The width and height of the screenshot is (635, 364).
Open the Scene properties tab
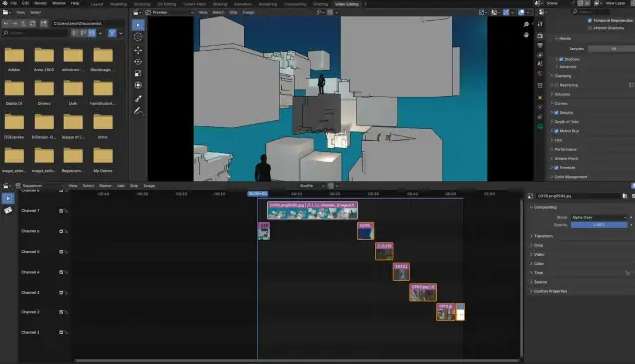point(540,64)
